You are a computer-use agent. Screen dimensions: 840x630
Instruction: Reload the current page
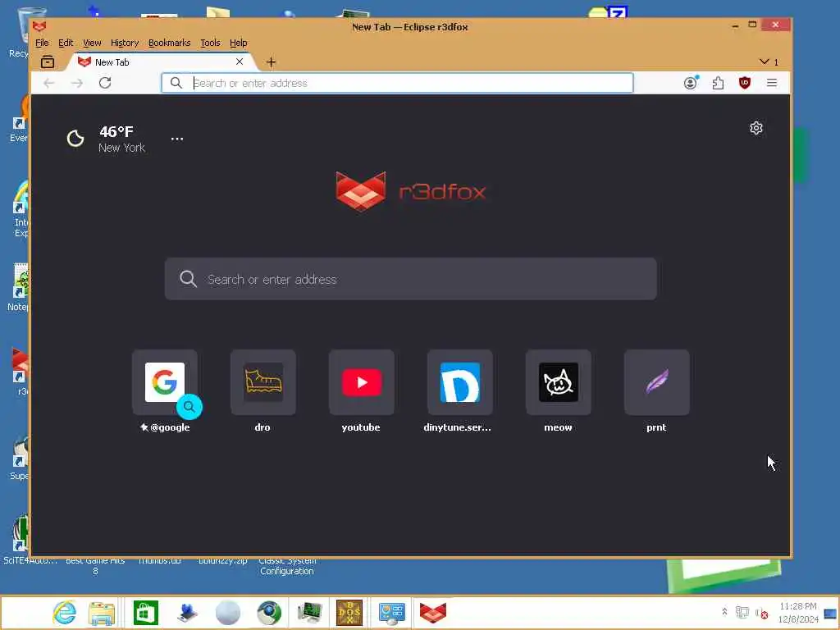point(105,83)
